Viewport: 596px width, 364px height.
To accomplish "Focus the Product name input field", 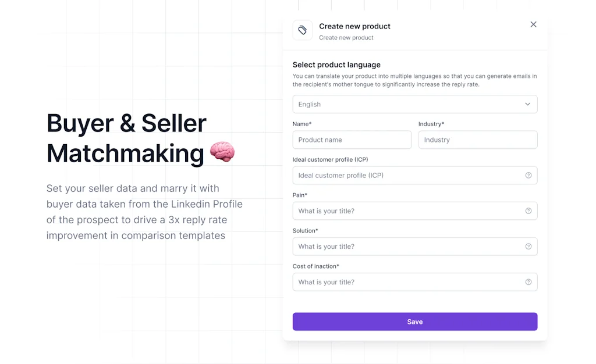I will pyautogui.click(x=352, y=140).
